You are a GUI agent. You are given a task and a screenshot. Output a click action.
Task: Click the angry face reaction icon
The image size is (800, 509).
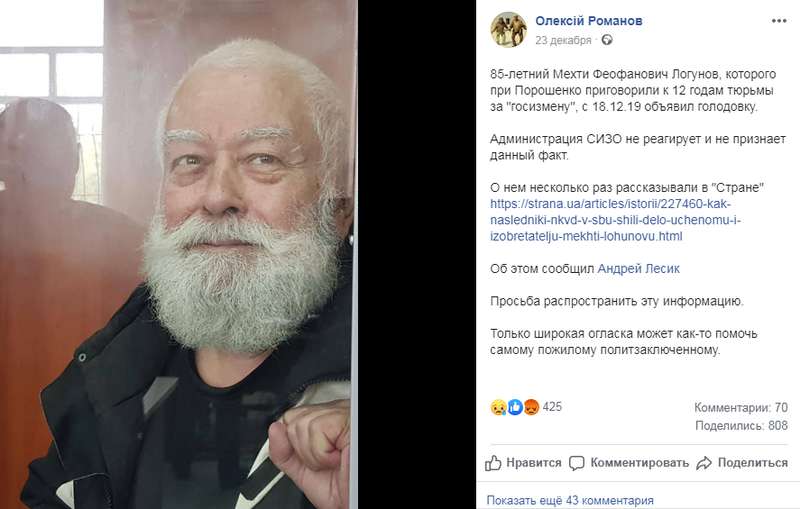pos(531,407)
